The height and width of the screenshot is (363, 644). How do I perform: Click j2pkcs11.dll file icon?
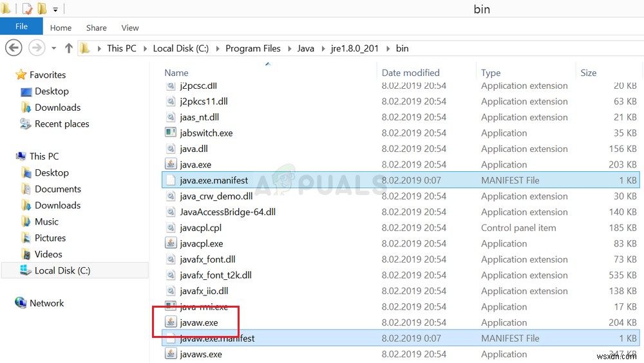(x=171, y=101)
